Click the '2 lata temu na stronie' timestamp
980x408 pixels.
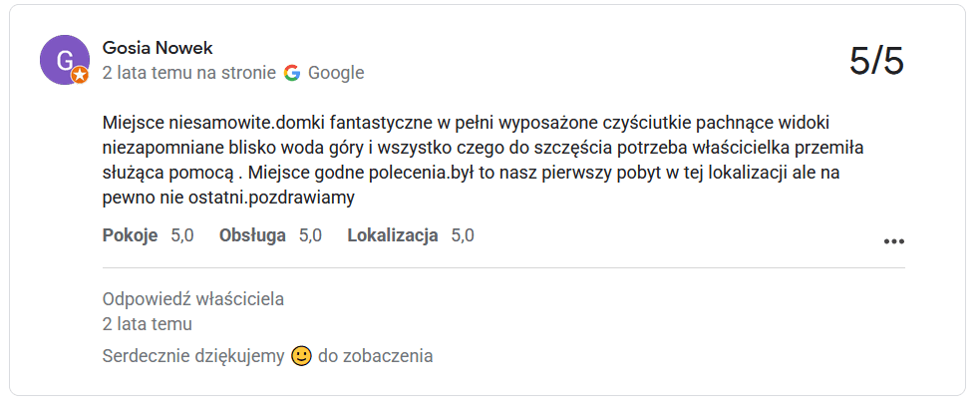point(189,73)
